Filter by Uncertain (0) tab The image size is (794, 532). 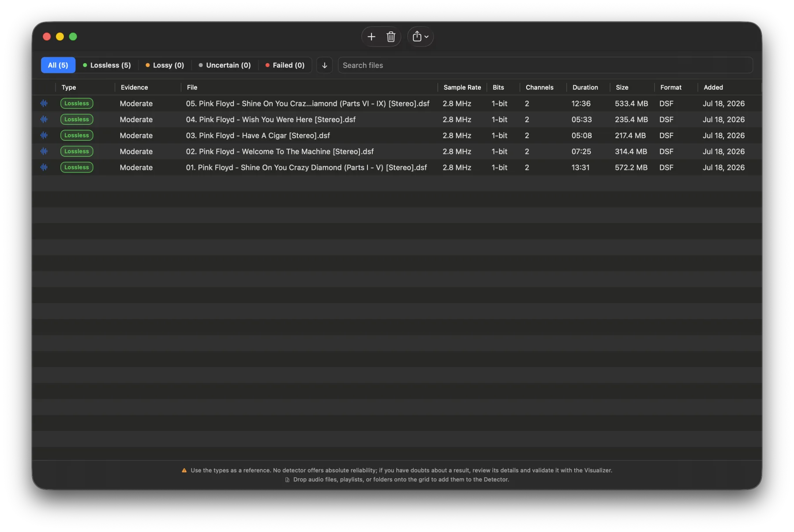tap(225, 65)
